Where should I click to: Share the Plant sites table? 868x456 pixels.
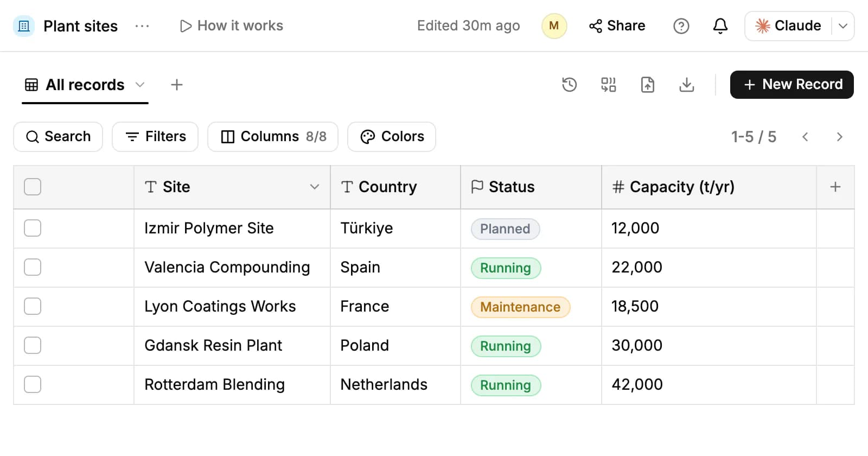[x=617, y=26]
